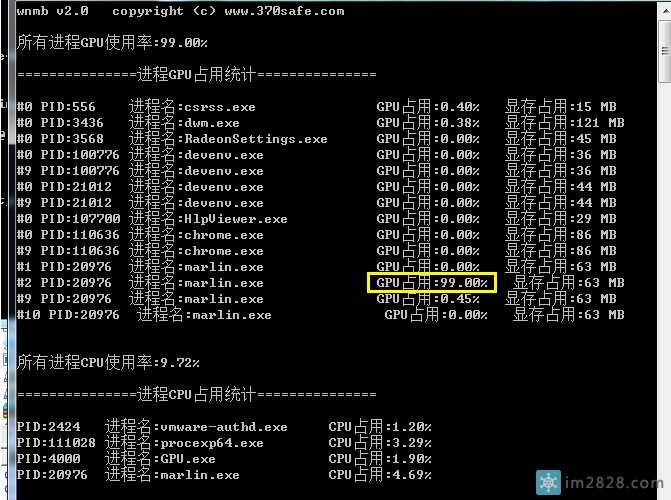This screenshot has height=500, width=671.
Task: Click the snowflake watermark icon
Action: (548, 480)
